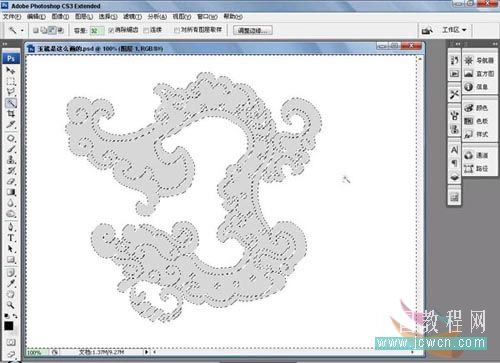Image resolution: width=500 pixels, height=363 pixels.
Task: Open the Edit (编辑) menu
Action: coord(36,16)
